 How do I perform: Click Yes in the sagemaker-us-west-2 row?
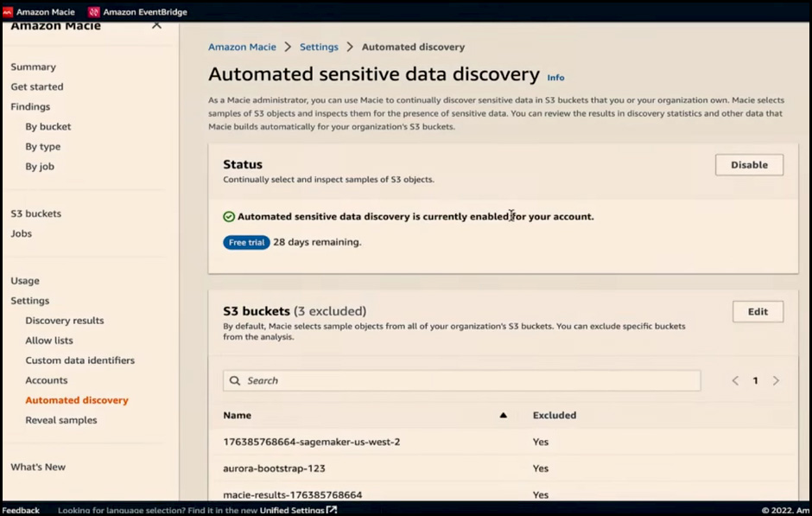[x=540, y=442]
